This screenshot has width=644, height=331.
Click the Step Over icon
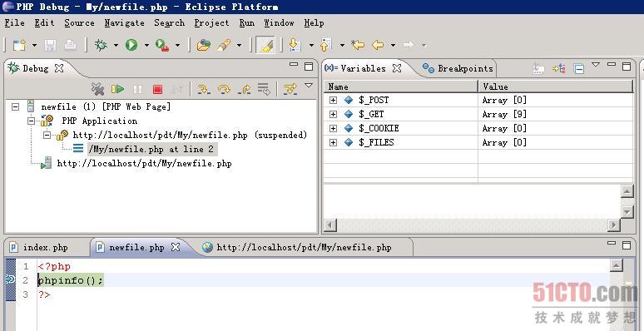[x=224, y=89]
